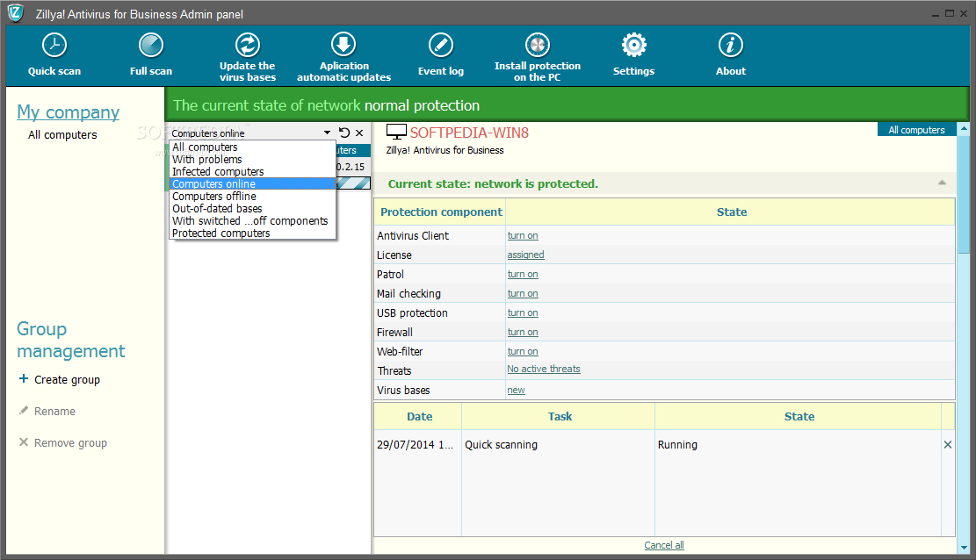Select With problems filter option

pyautogui.click(x=253, y=159)
